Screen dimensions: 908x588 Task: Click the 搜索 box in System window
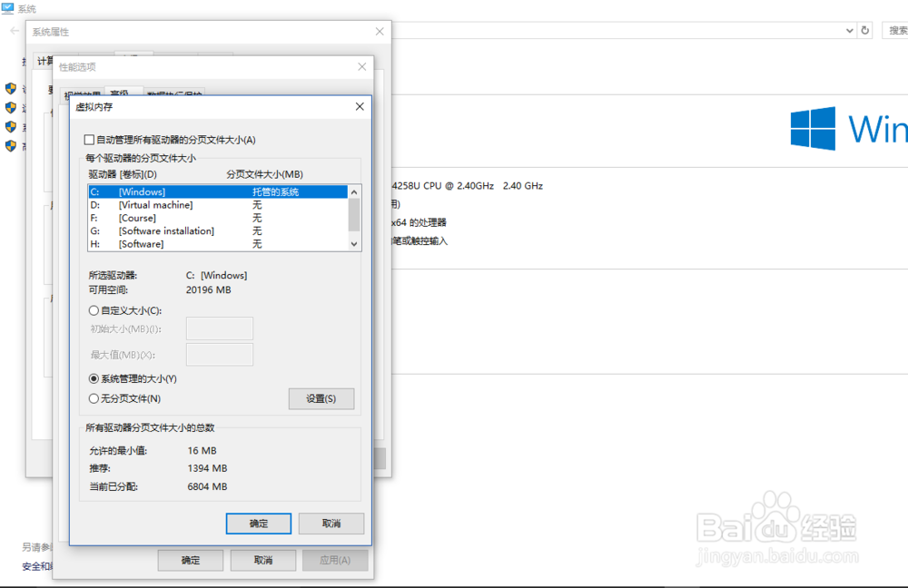pos(895,31)
